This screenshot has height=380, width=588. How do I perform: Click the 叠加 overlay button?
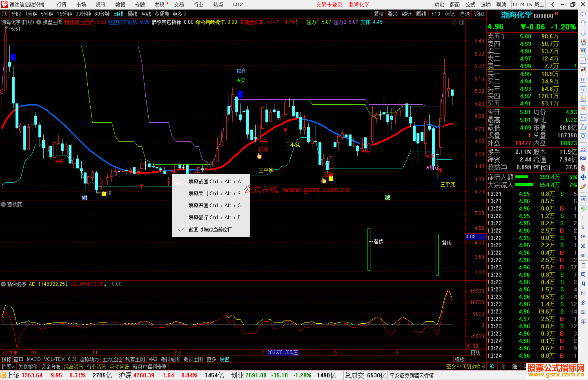click(393, 14)
